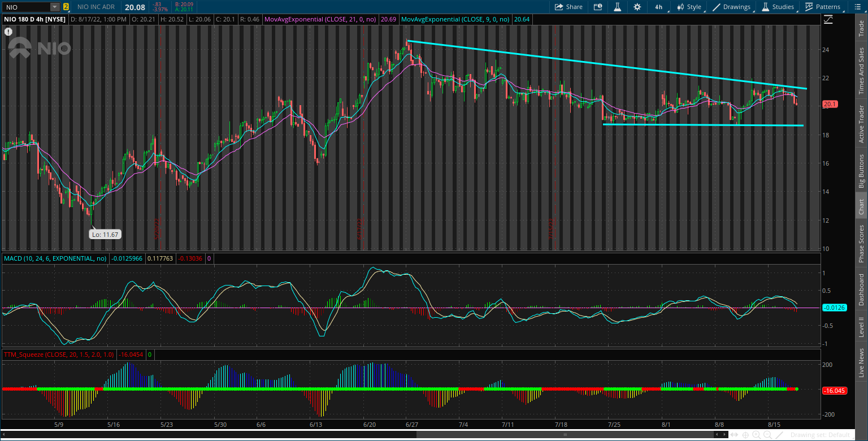The image size is (868, 441).
Task: Open the Times And Sales side tab
Action: pyautogui.click(x=861, y=71)
